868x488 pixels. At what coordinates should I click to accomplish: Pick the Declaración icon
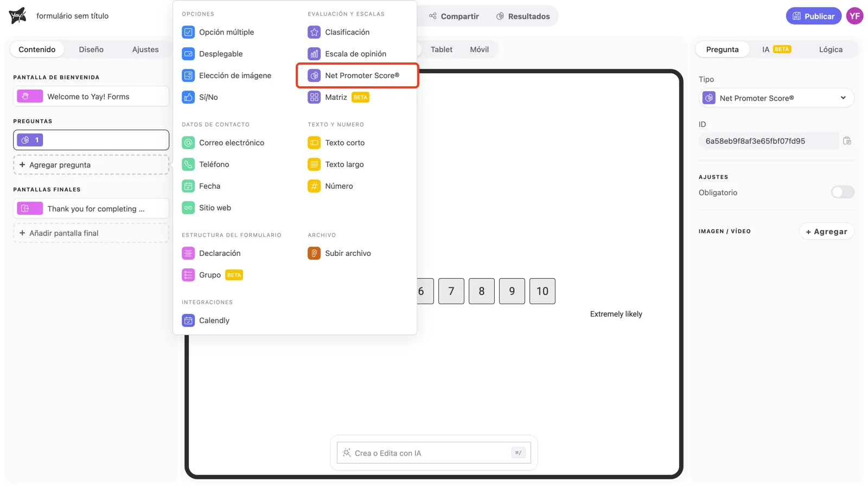(x=188, y=253)
